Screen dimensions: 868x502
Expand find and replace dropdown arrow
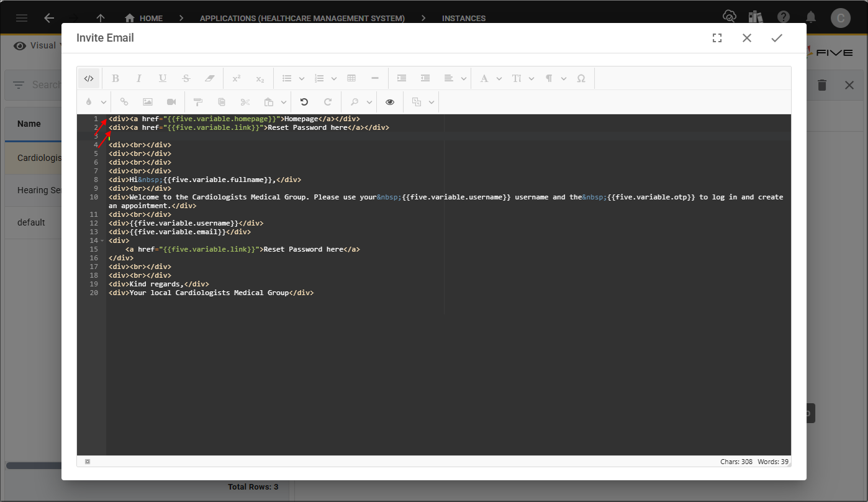[369, 102]
